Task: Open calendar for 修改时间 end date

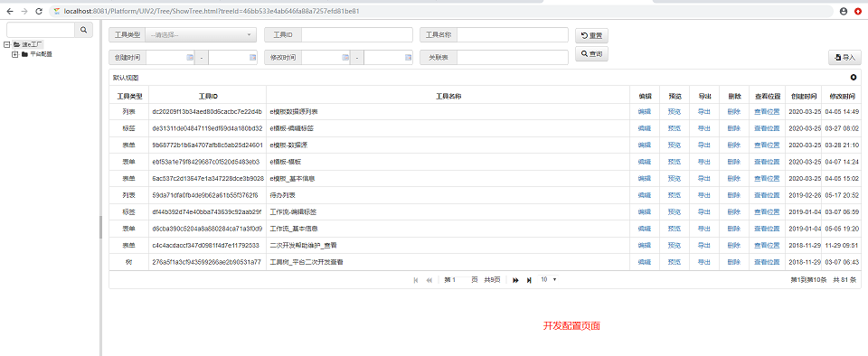Action: 409,58
